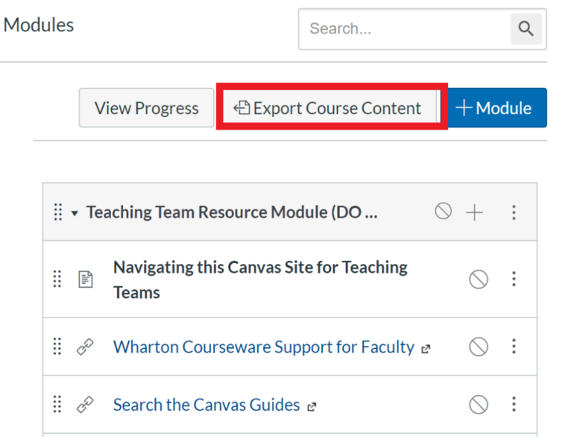Click View Progress button

[146, 108]
